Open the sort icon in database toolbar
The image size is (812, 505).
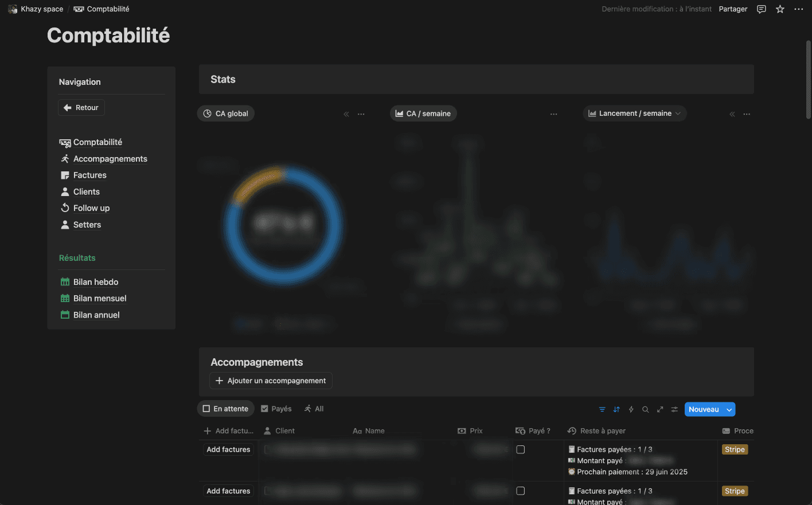point(616,409)
